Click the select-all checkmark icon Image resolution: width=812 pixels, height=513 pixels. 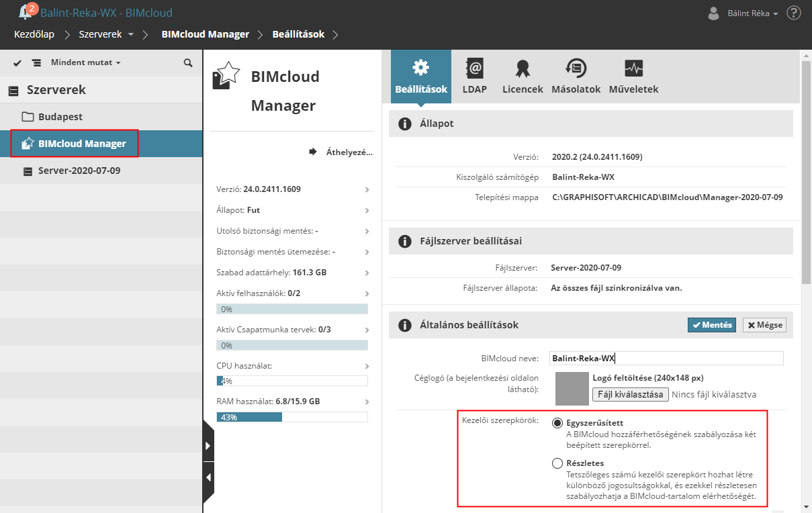[17, 62]
